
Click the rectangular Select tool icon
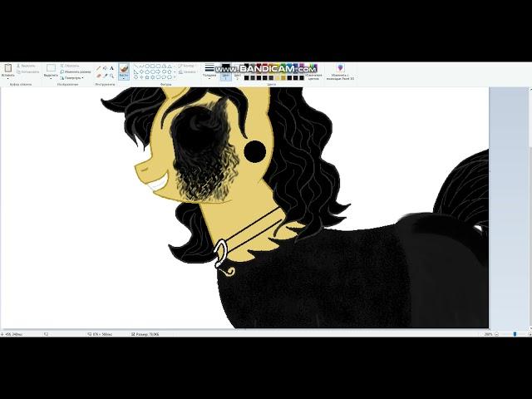[51, 68]
